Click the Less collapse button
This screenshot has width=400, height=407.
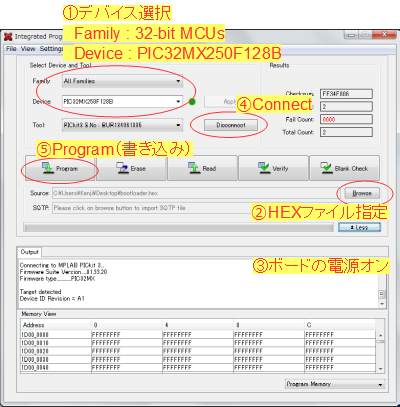pyautogui.click(x=359, y=227)
